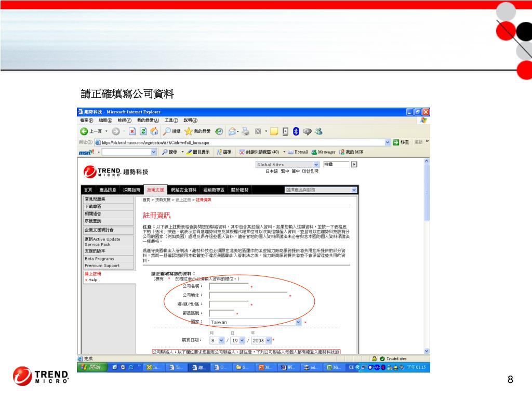Open the 檔案(F) menu
The image size is (532, 399).
tap(87, 121)
